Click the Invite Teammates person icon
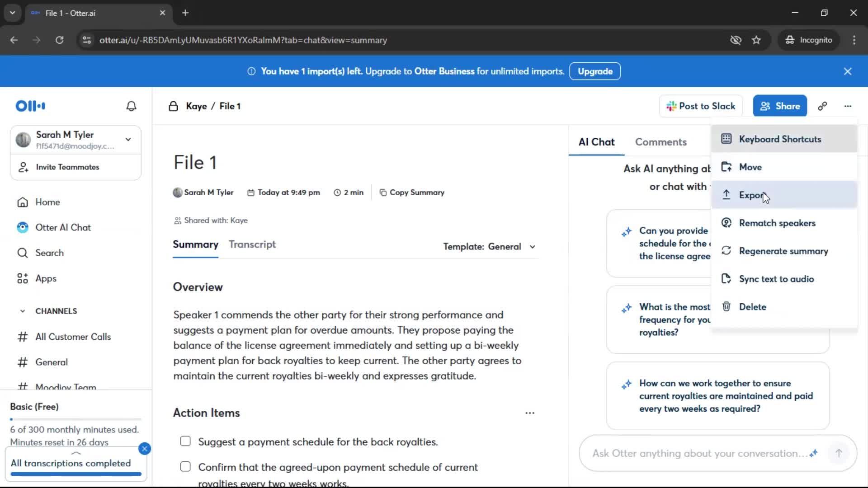 (23, 167)
